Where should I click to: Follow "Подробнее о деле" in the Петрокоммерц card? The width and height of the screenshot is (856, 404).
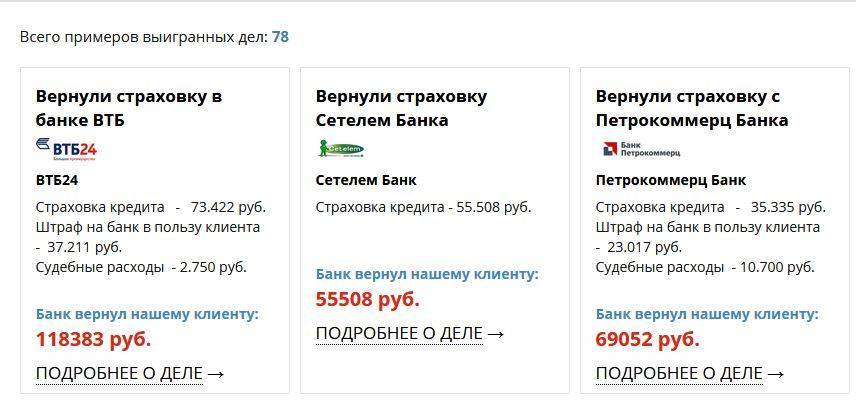[690, 374]
